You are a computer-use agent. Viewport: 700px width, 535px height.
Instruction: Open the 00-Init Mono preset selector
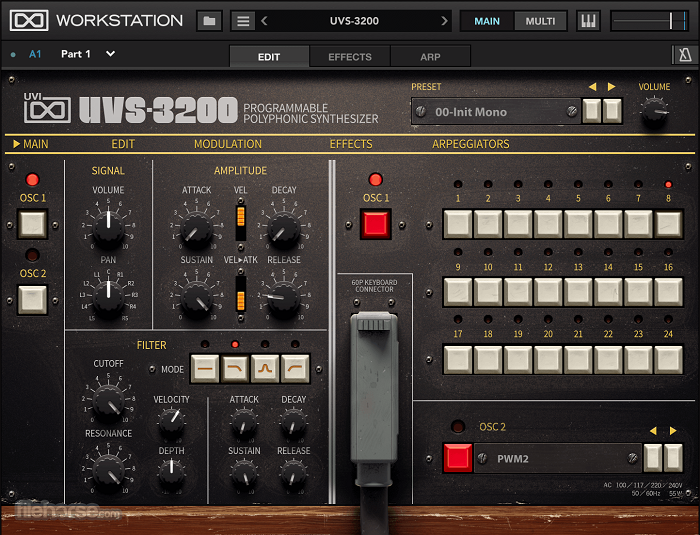495,112
